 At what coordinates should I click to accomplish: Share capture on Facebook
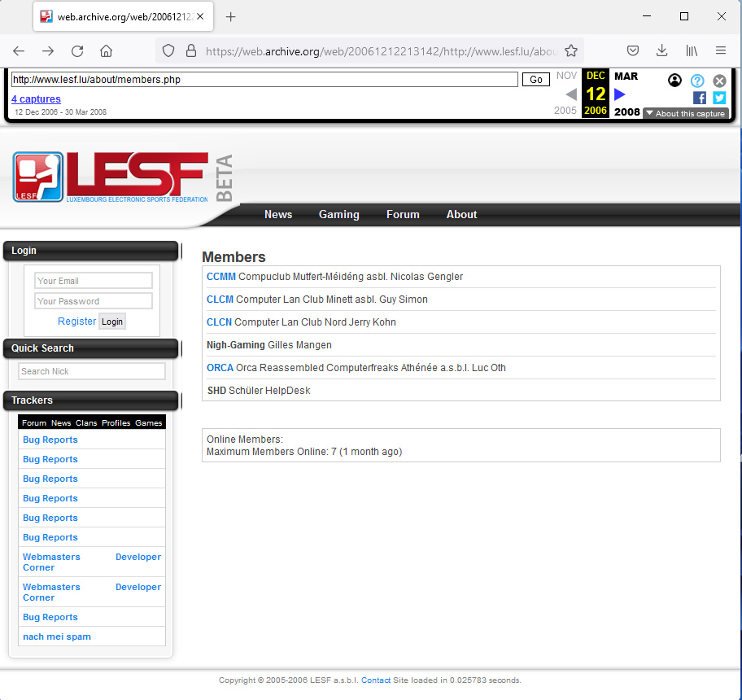tap(700, 98)
